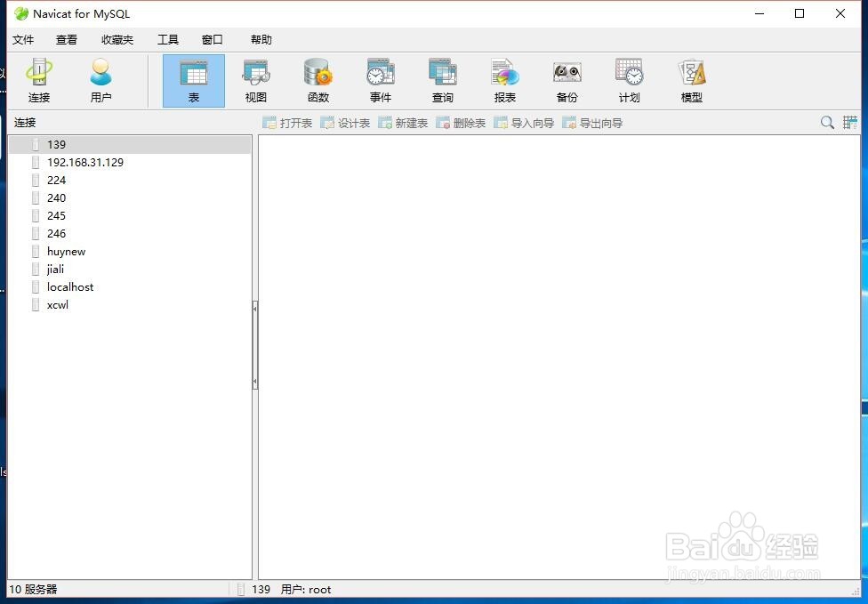868x604 pixels.
Task: Select connection 139 in the tree
Action: pyautogui.click(x=130, y=144)
